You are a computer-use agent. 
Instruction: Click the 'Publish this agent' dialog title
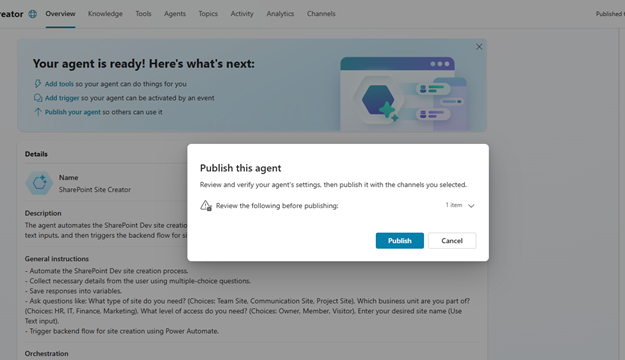[x=240, y=168]
